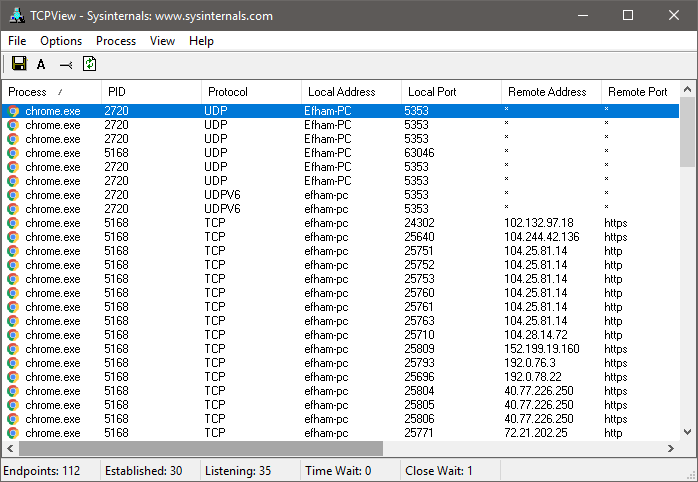Screen dimensions: 698x482
Task: Click the Time Wait: 0 status entry
Action: click(338, 470)
